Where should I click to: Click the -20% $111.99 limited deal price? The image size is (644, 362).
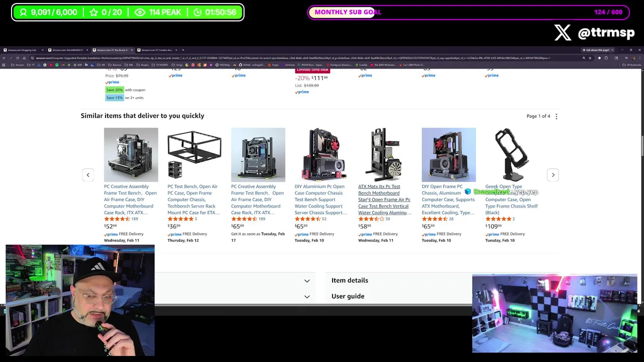pyautogui.click(x=311, y=78)
